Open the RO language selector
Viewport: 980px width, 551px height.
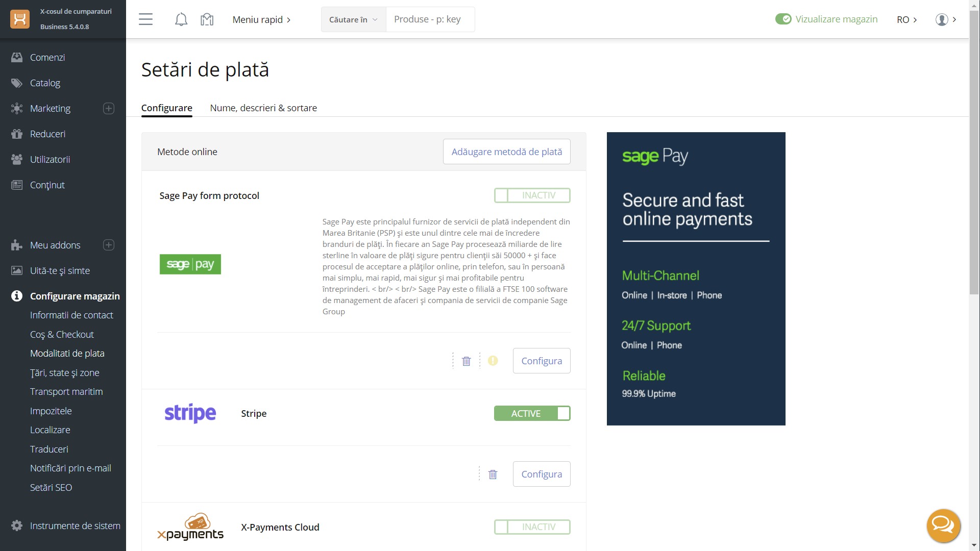tap(907, 19)
